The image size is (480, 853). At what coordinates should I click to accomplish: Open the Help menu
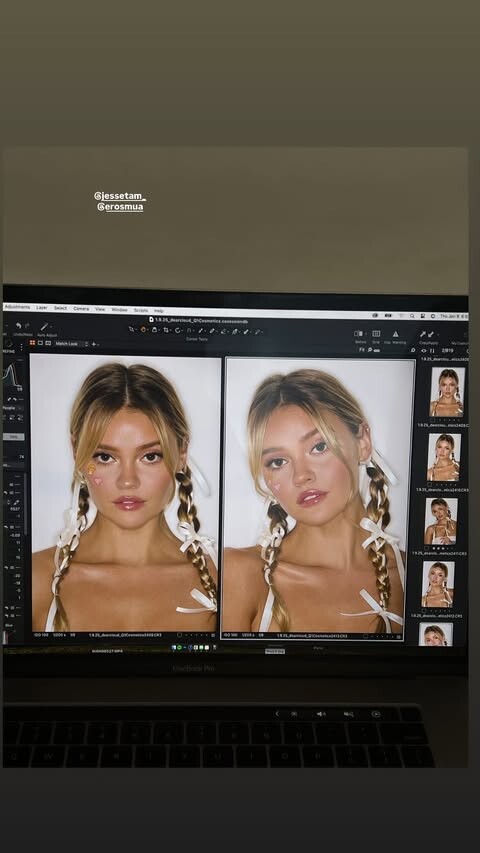[x=159, y=311]
